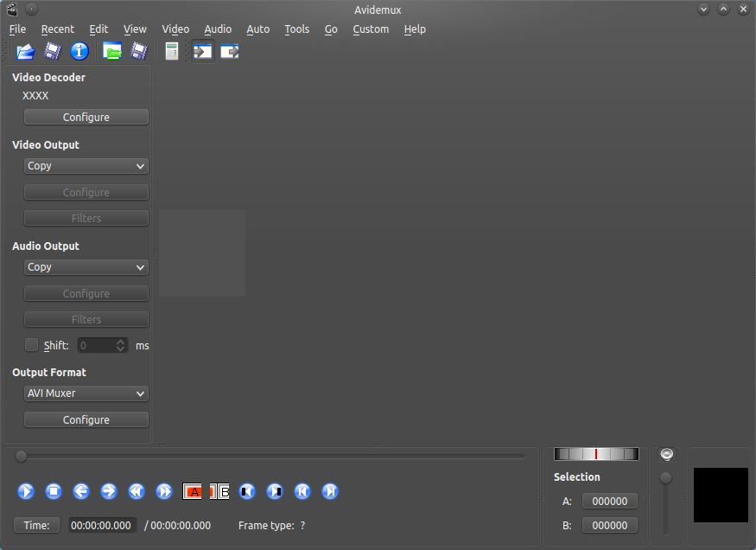The width and height of the screenshot is (756, 550).
Task: Open the Help menu
Action: point(415,29)
